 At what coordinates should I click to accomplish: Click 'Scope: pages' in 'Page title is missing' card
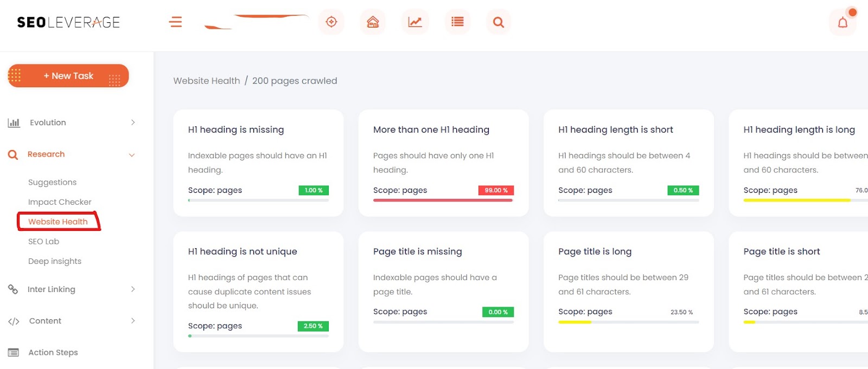(400, 312)
